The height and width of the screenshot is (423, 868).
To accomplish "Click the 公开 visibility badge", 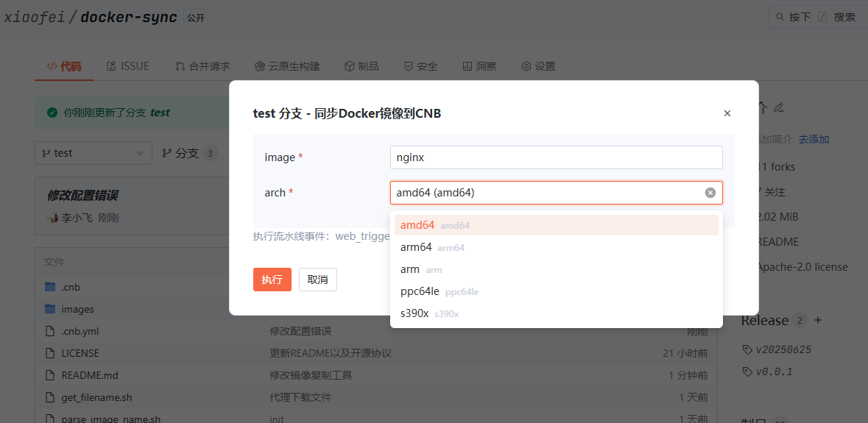I will (x=195, y=18).
